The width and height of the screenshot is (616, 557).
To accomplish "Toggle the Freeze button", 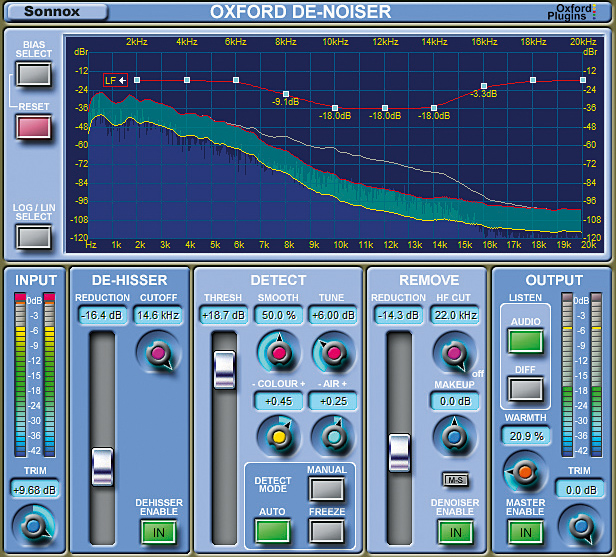I will point(326,531).
